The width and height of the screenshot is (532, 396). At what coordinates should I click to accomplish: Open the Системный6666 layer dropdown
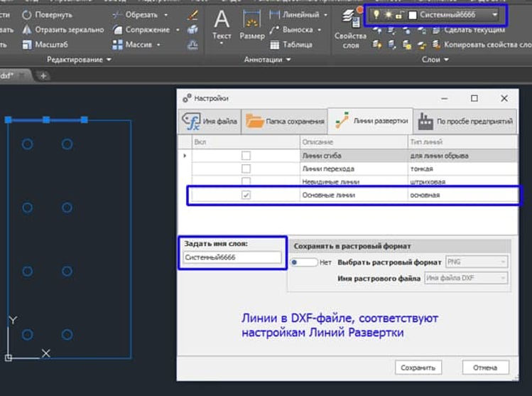pyautogui.click(x=494, y=14)
